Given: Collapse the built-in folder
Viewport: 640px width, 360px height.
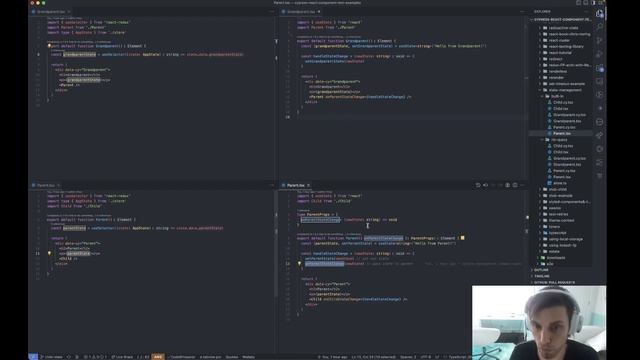Looking at the screenshot, I should [x=557, y=96].
